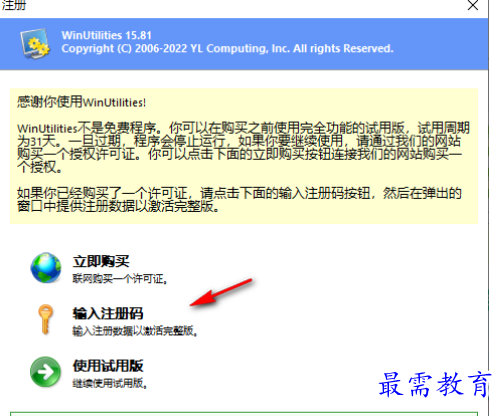The width and height of the screenshot is (500, 416).
Task: Click the golden key registration icon
Action: pyautogui.click(x=45, y=319)
